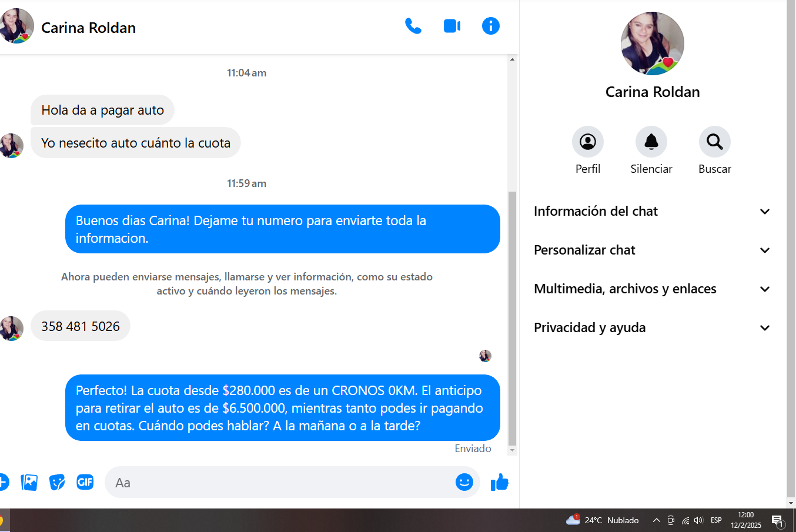Open the plus more actions button

point(3,483)
